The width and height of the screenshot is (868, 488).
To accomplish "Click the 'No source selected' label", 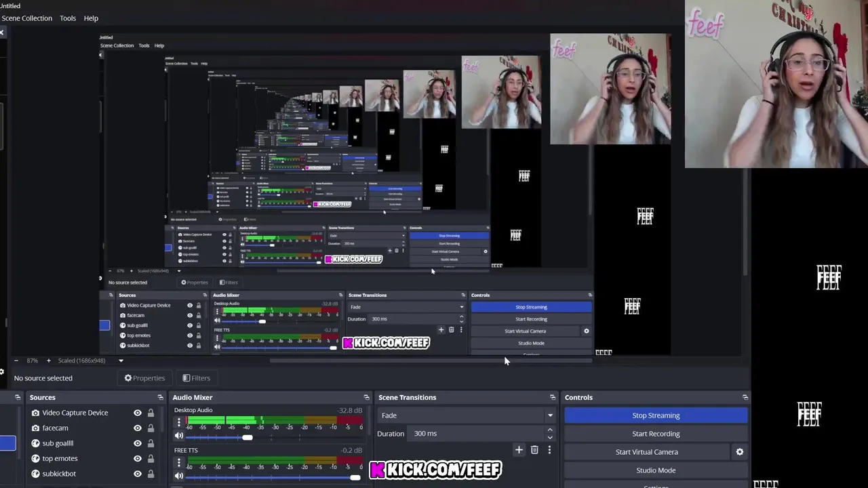I will point(43,378).
